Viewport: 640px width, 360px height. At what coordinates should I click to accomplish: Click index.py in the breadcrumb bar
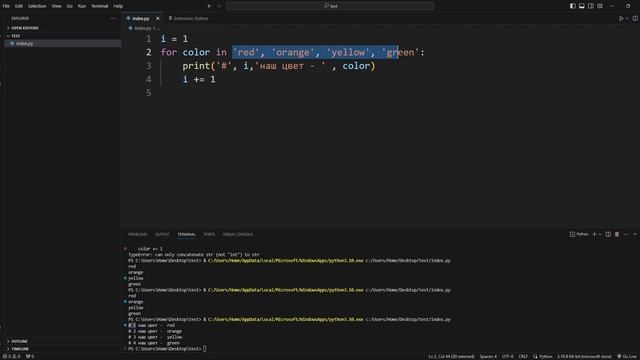142,29
